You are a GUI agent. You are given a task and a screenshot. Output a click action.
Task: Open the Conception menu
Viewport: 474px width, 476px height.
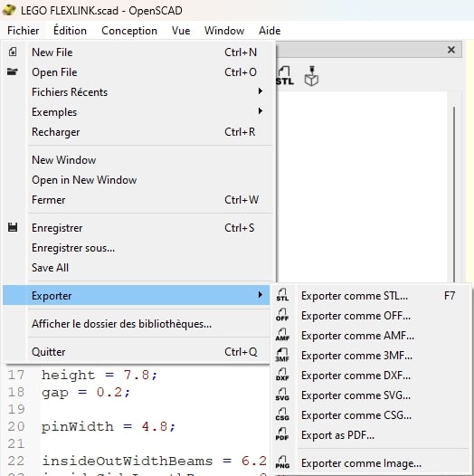pos(129,31)
